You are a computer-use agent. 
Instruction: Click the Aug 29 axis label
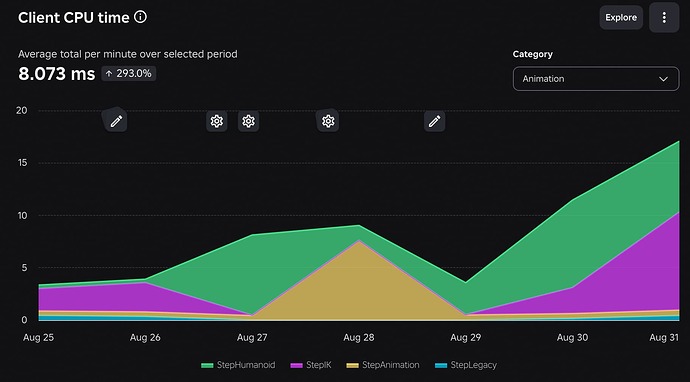coord(466,338)
